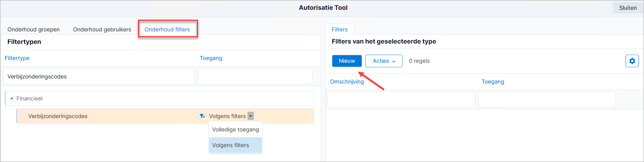Close the tool with Sluiten button
644x162 pixels.
point(628,8)
